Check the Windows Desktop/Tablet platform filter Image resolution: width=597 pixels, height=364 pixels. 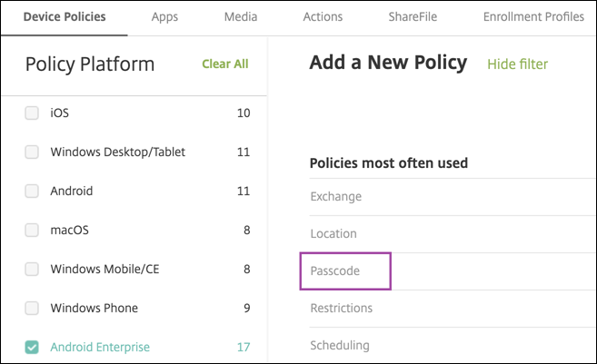tap(32, 152)
